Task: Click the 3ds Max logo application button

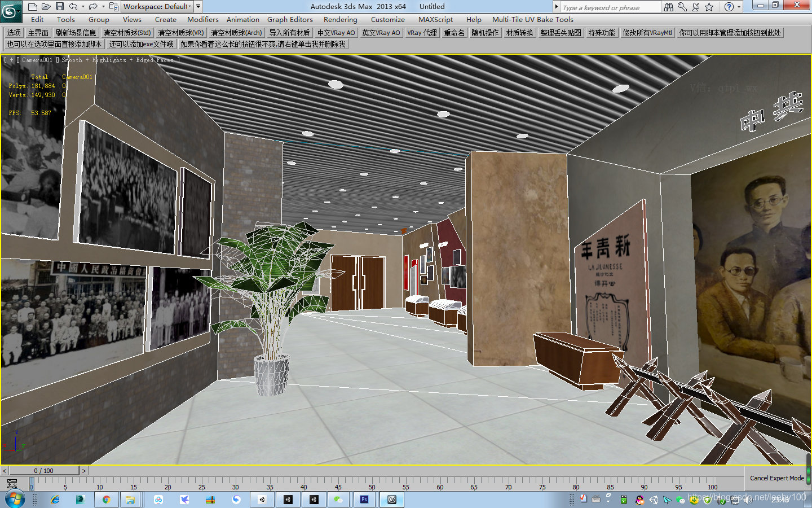Action: (x=10, y=7)
